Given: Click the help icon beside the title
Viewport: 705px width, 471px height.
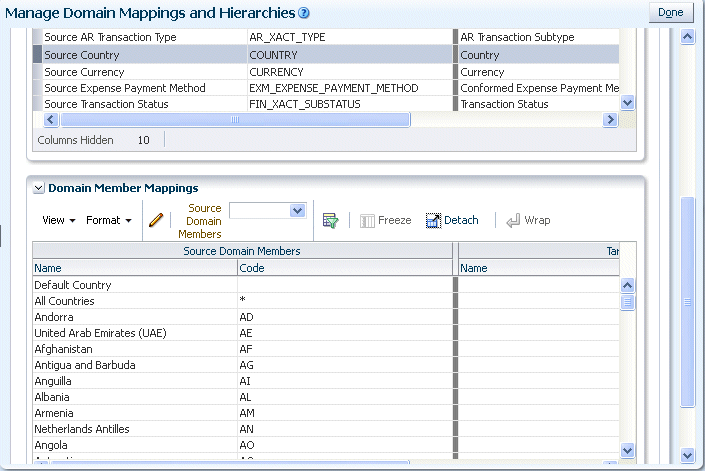Looking at the screenshot, I should click(304, 13).
